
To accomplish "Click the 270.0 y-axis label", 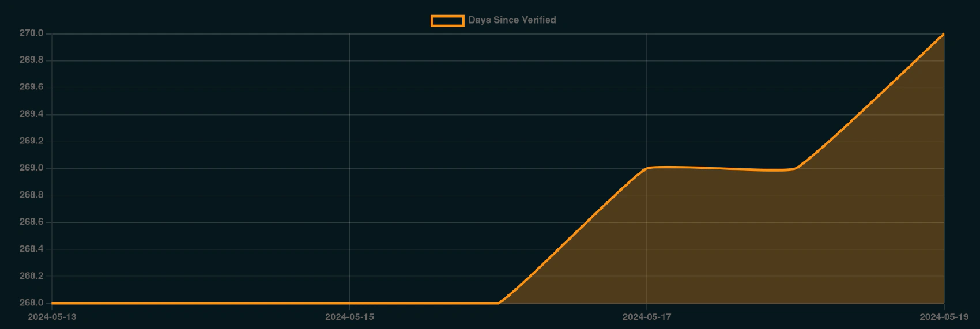I will coord(31,33).
